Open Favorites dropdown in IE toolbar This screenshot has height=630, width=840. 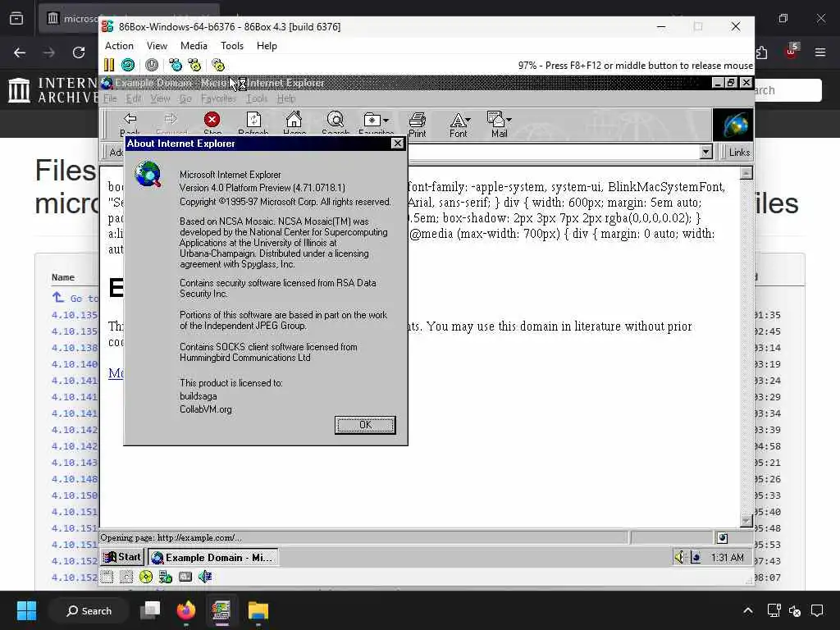(x=386, y=121)
